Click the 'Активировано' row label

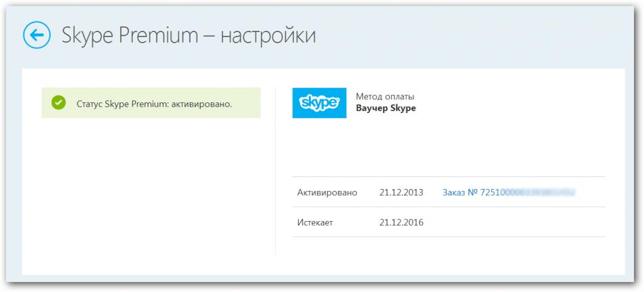(x=327, y=192)
